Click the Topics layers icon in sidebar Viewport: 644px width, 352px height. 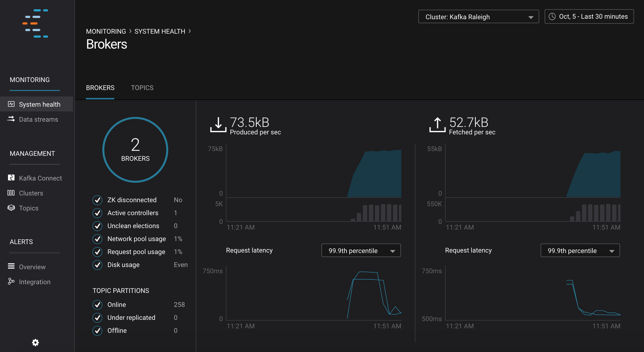[x=11, y=208]
